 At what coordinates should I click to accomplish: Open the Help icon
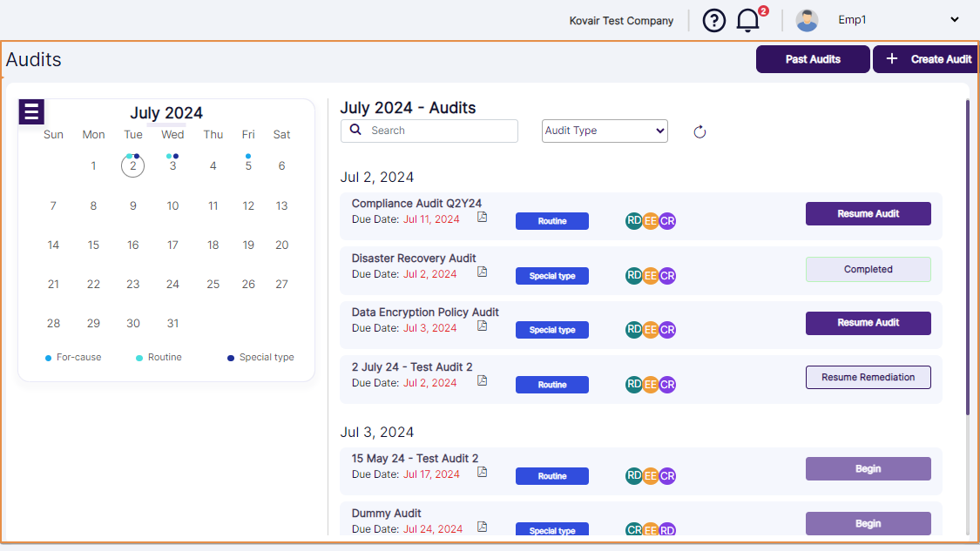[714, 20]
